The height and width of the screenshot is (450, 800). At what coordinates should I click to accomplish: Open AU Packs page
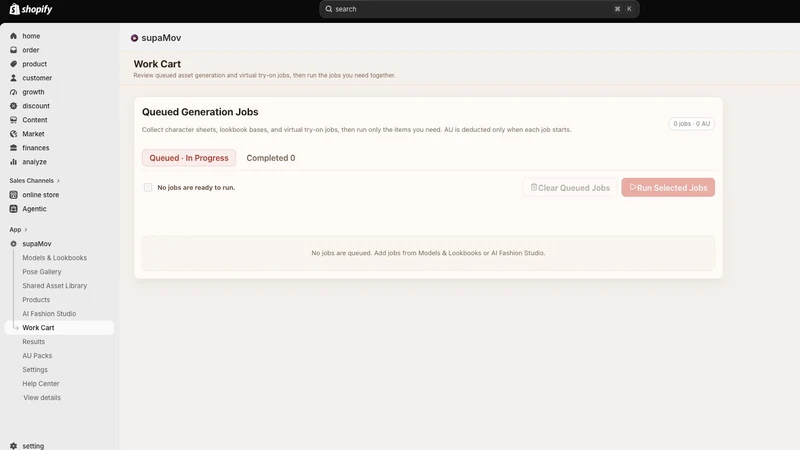tap(37, 356)
